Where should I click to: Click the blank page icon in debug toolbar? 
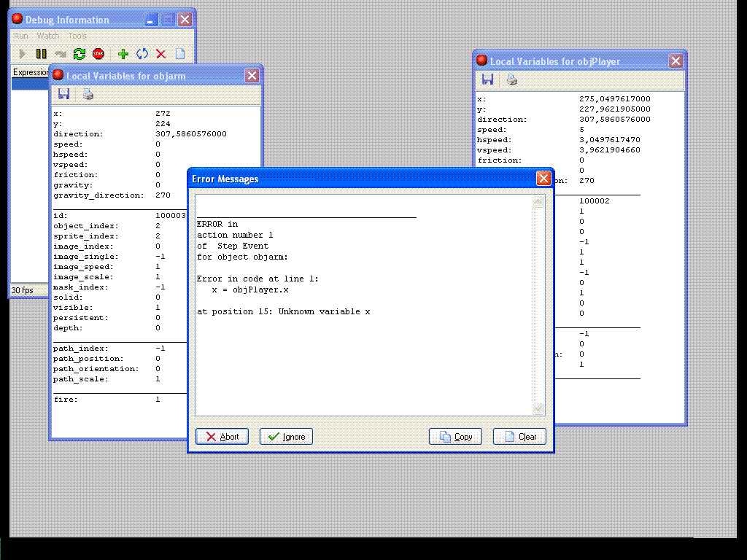(180, 54)
